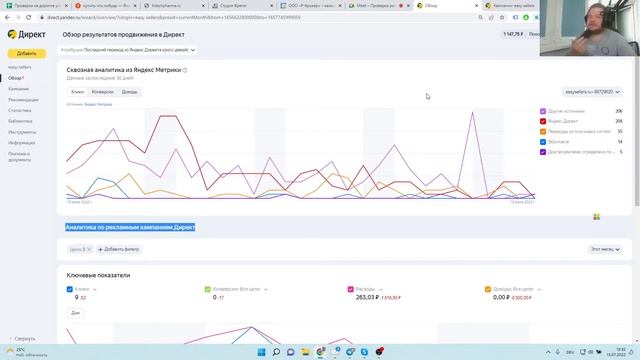
Task: Open Платежи и документы sidebar item
Action: 19,157
